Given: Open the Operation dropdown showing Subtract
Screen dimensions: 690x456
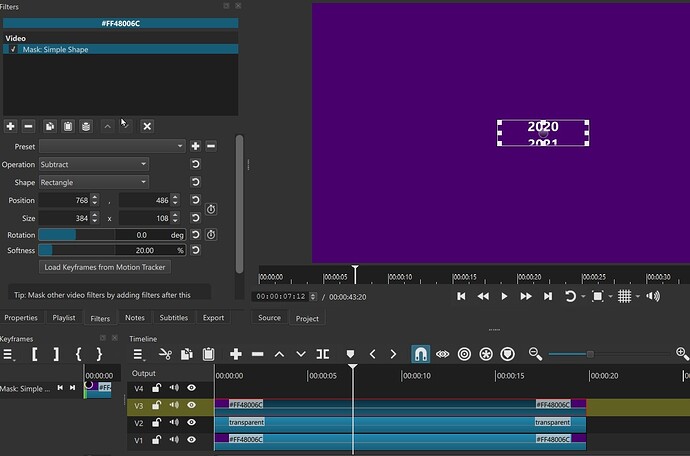Looking at the screenshot, I should click(x=93, y=164).
